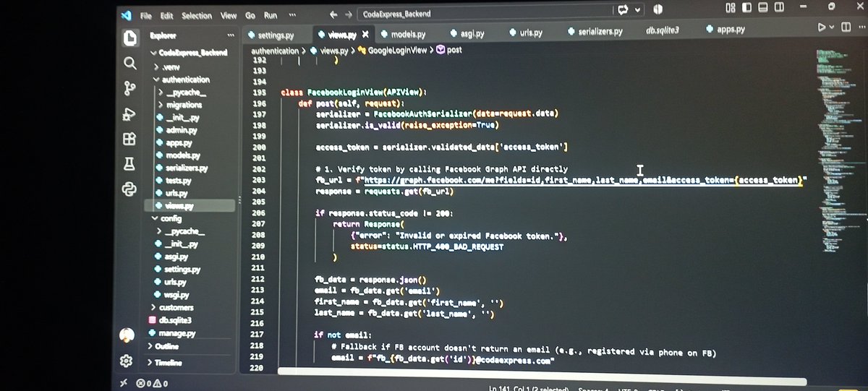Open the Extensions view
868x391 pixels.
[129, 139]
